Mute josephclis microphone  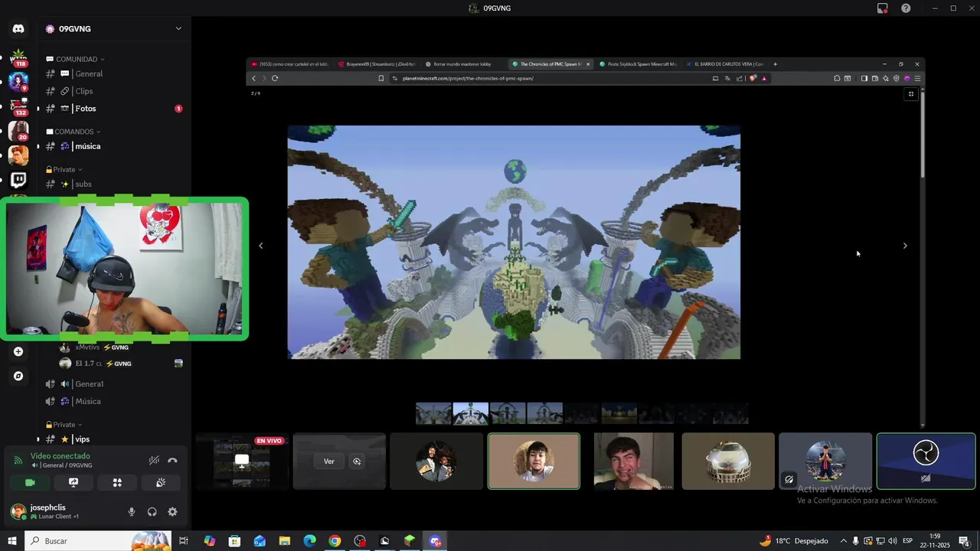[x=132, y=512]
